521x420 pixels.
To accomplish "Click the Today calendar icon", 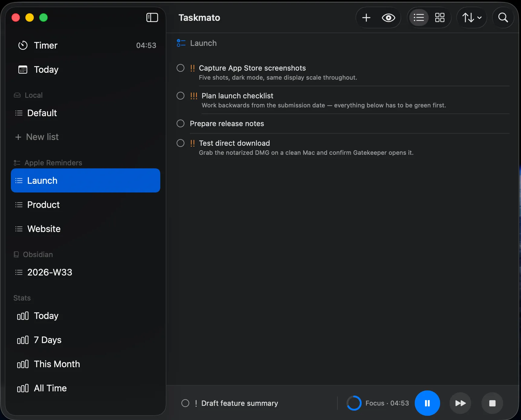I will tap(23, 70).
